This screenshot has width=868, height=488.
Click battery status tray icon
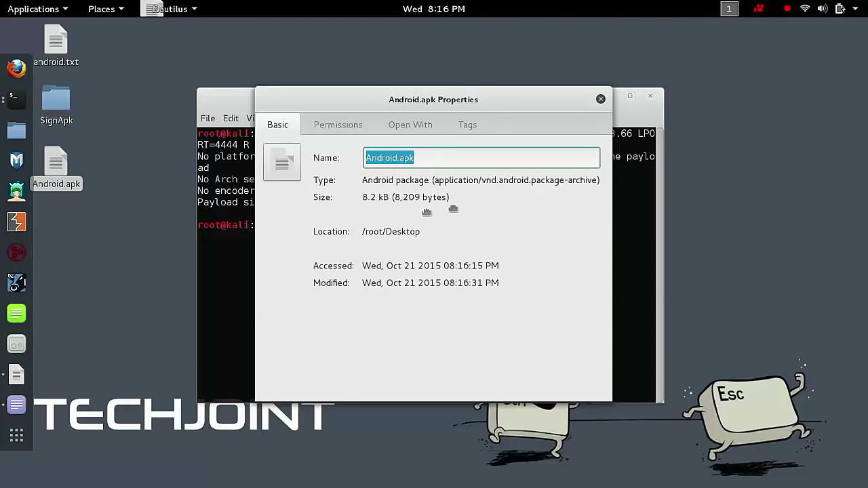[x=840, y=9]
